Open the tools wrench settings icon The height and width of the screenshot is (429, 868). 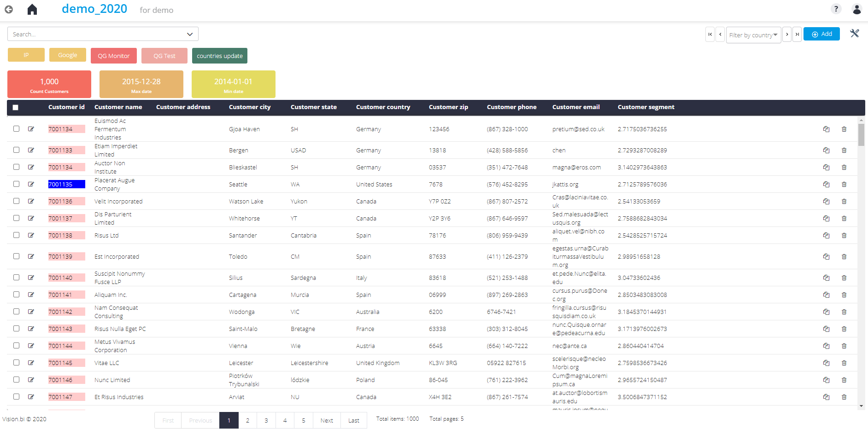click(855, 33)
